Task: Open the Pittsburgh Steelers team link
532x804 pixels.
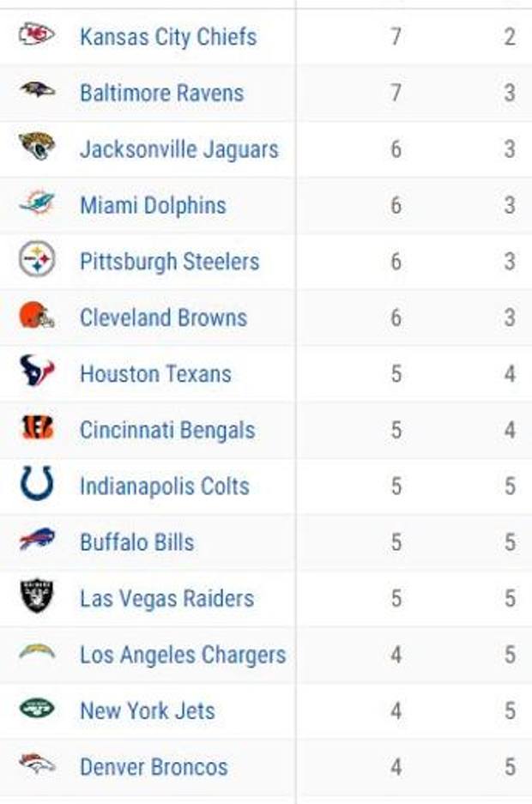Action: [169, 262]
